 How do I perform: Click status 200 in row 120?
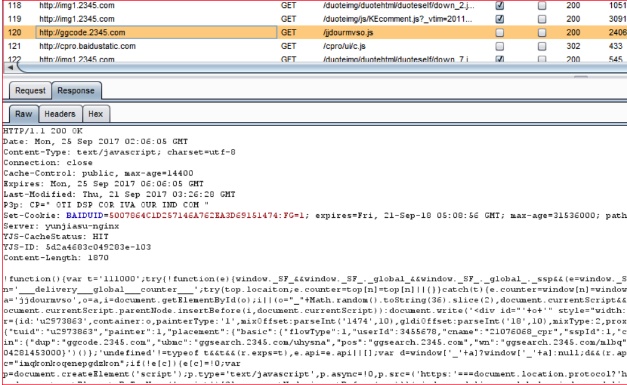click(x=573, y=33)
